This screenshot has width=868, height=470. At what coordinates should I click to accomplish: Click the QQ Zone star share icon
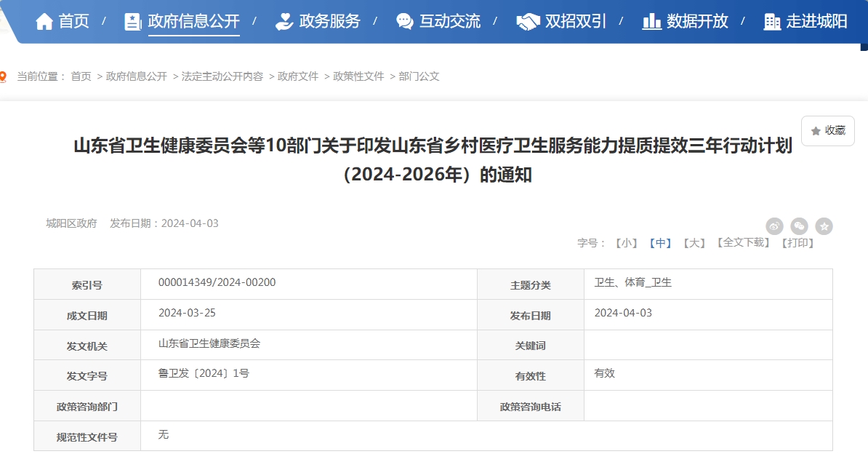[824, 226]
